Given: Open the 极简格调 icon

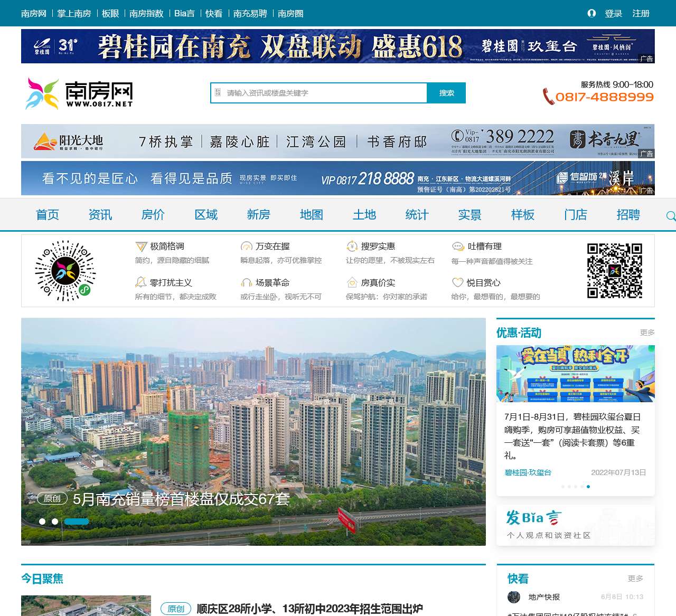Looking at the screenshot, I should click(141, 247).
